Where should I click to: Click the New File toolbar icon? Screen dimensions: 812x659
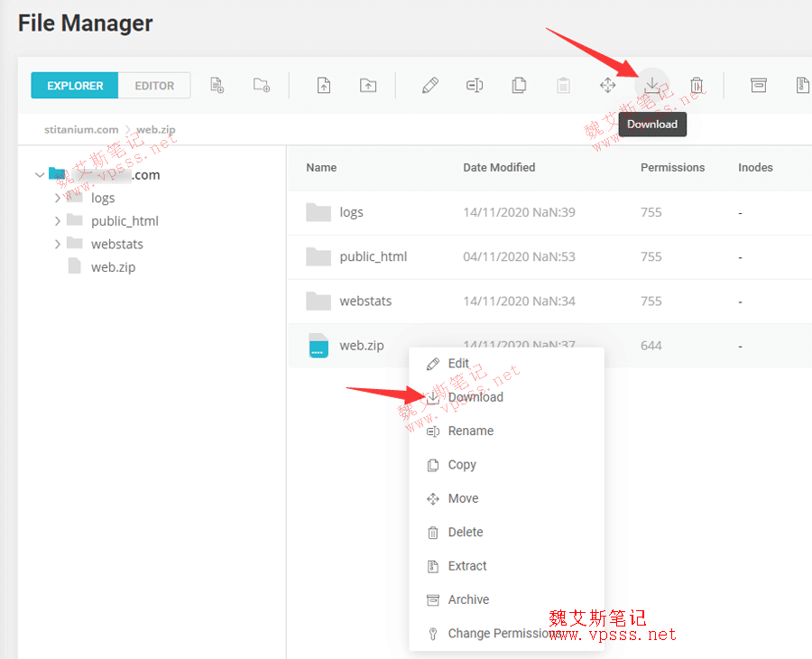tap(217, 86)
